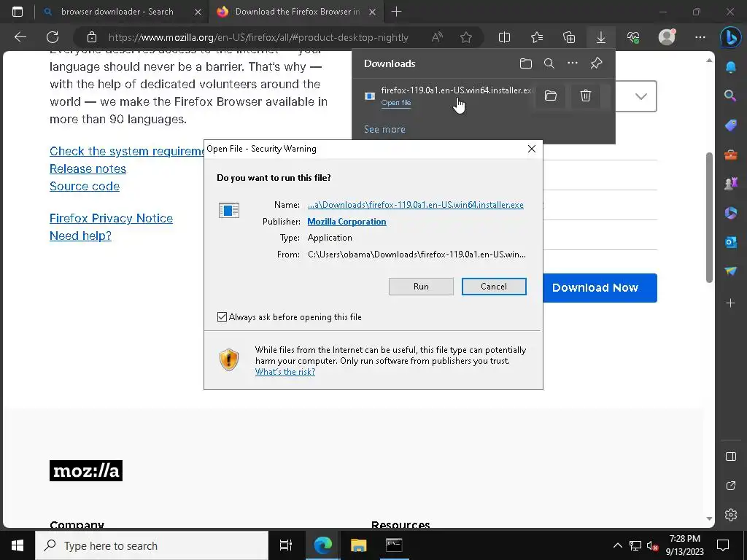Select the Download the Firefox Browser tab

coord(298,12)
